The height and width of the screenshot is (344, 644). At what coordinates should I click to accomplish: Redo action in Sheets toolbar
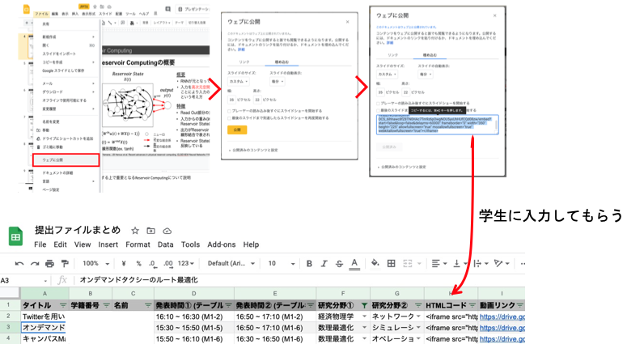click(35, 263)
